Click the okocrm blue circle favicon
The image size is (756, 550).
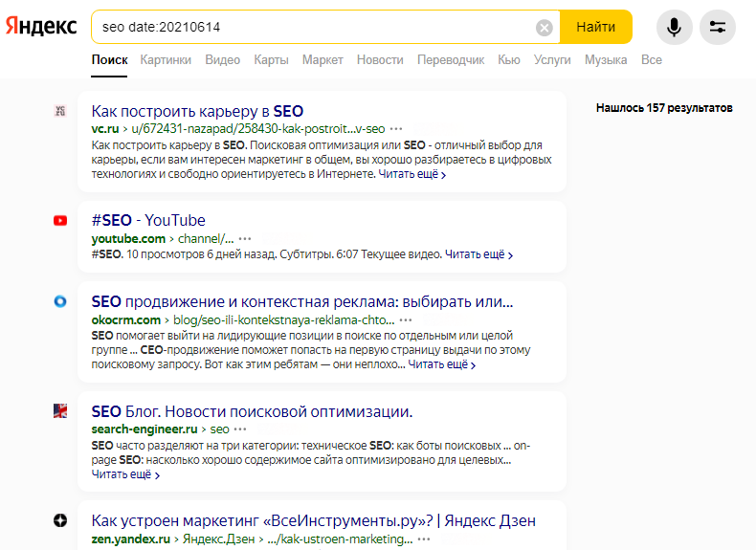tap(60, 301)
